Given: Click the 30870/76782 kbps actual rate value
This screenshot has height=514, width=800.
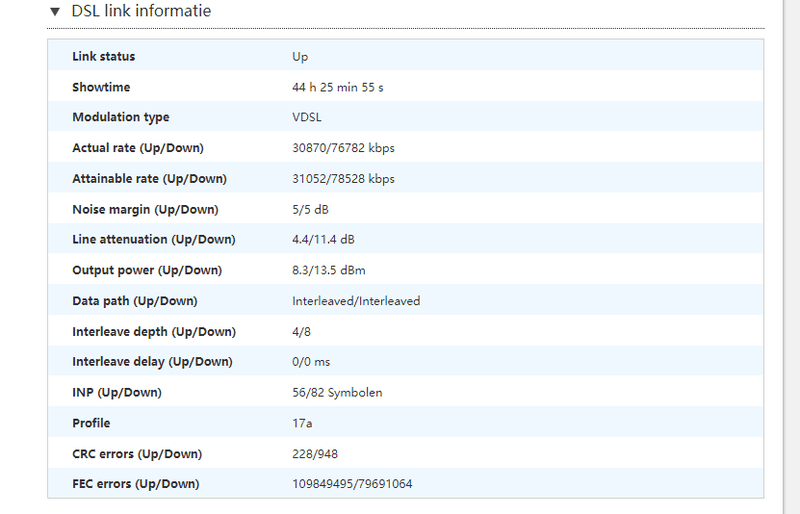Looking at the screenshot, I should [343, 148].
